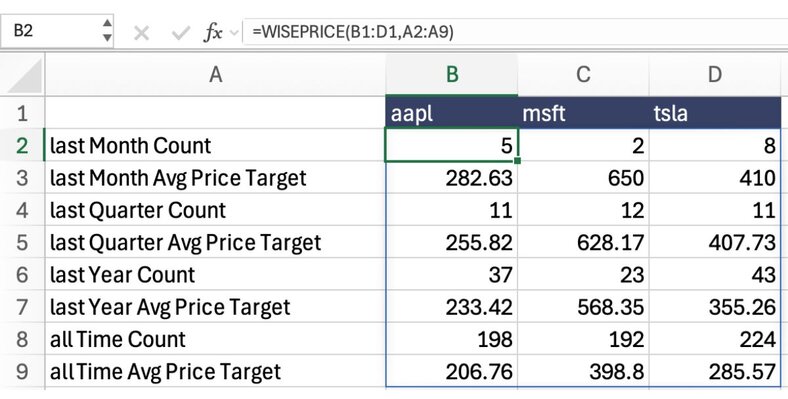Screen dimensions: 788x399
Task: Expand the dropdown arrow beside fx
Action: click(234, 34)
